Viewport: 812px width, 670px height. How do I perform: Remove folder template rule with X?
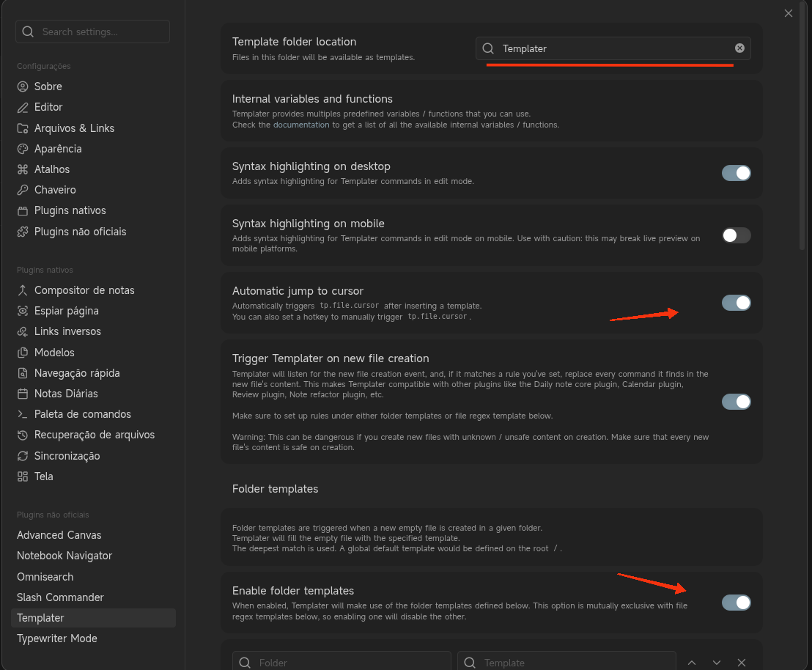742,663
